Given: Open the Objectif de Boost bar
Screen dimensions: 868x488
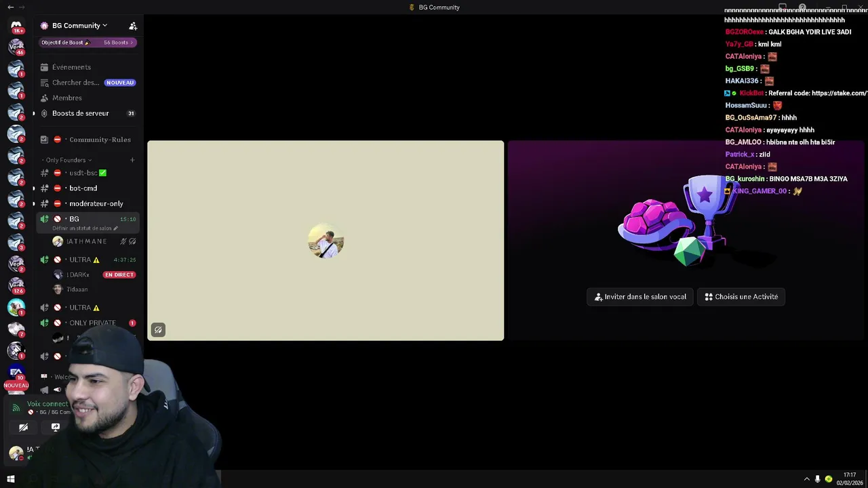Looking at the screenshot, I should [x=88, y=42].
